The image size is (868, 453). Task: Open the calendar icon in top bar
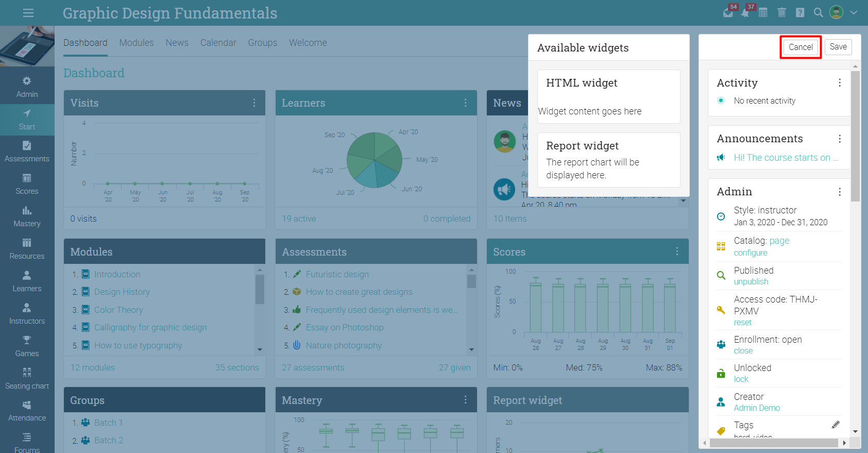point(763,13)
